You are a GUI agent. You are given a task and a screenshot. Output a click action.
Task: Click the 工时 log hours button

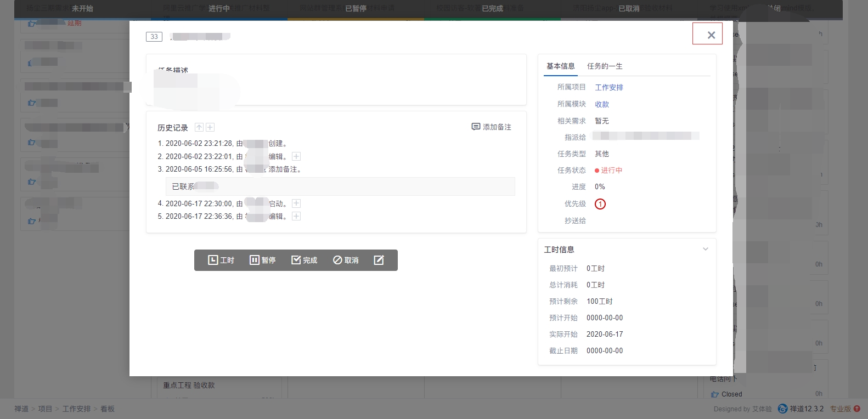221,260
